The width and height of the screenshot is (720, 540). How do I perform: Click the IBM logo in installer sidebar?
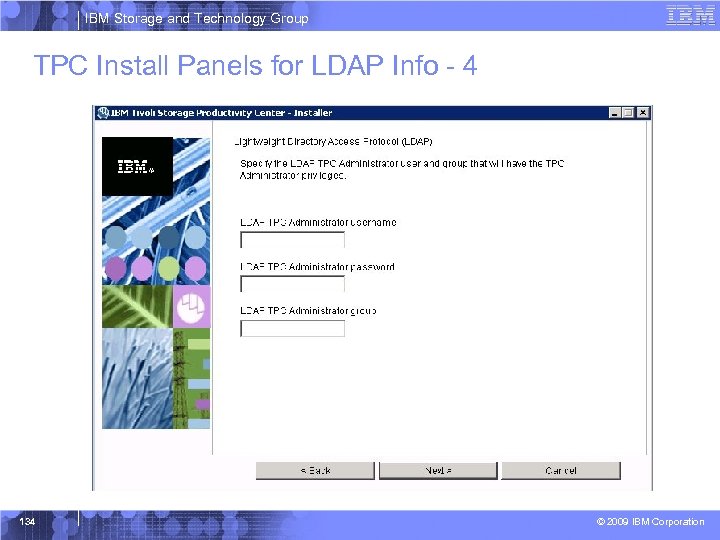137,166
